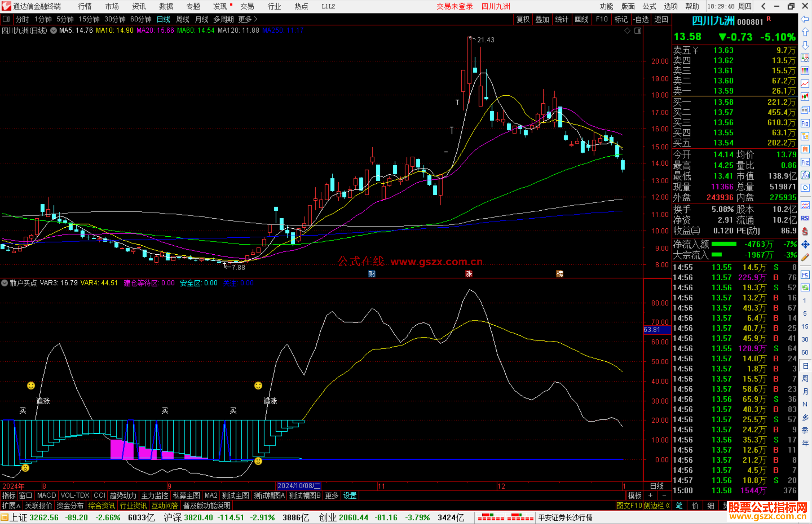Viewport: 812px width, 524px height.
Task: Select the 60-minute period in sidebar
Action: 804,352
